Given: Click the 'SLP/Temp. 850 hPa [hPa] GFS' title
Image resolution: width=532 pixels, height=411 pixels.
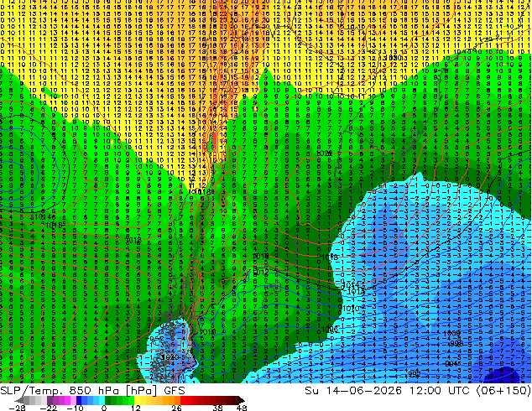Looking at the screenshot, I should tap(92, 391).
